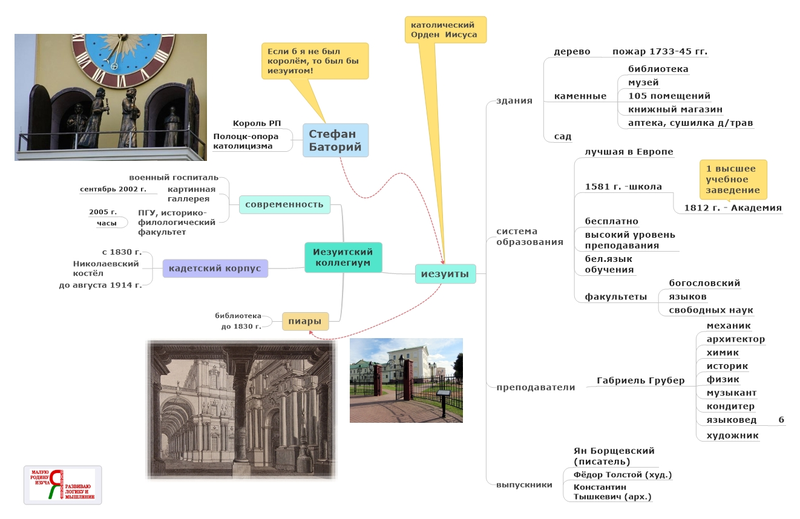800x519 pixels.
Task: Click the 'Габриель Грубер' subtopic
Action: (640, 380)
